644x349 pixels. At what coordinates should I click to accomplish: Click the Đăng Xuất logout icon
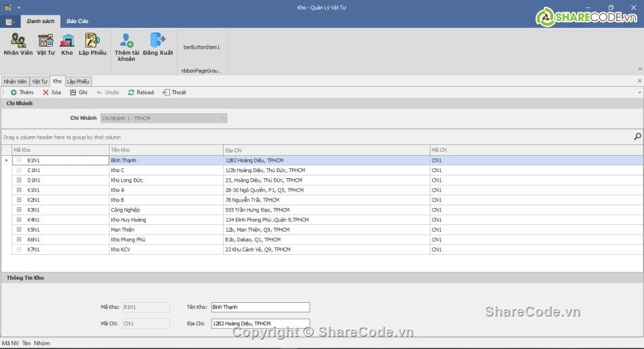click(158, 44)
